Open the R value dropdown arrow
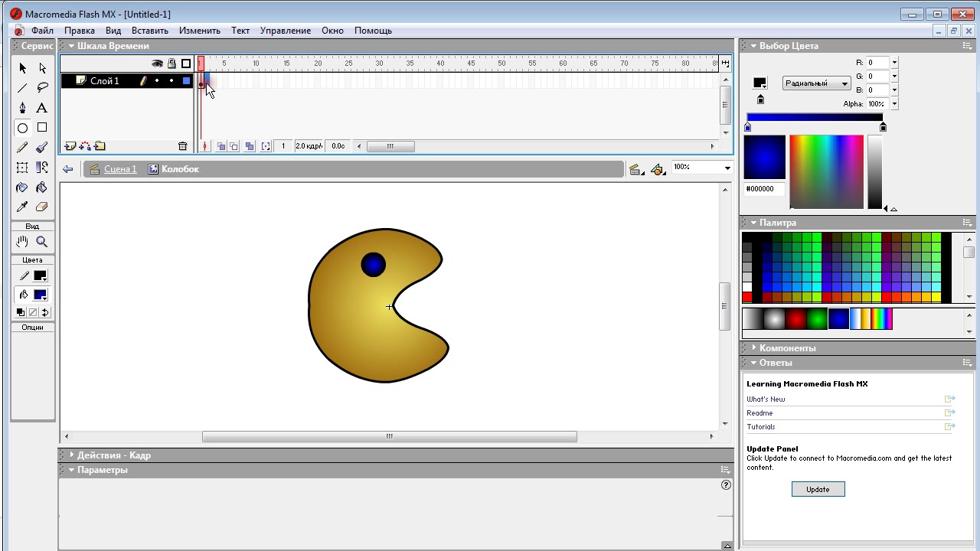This screenshot has width=980, height=551. click(x=894, y=63)
